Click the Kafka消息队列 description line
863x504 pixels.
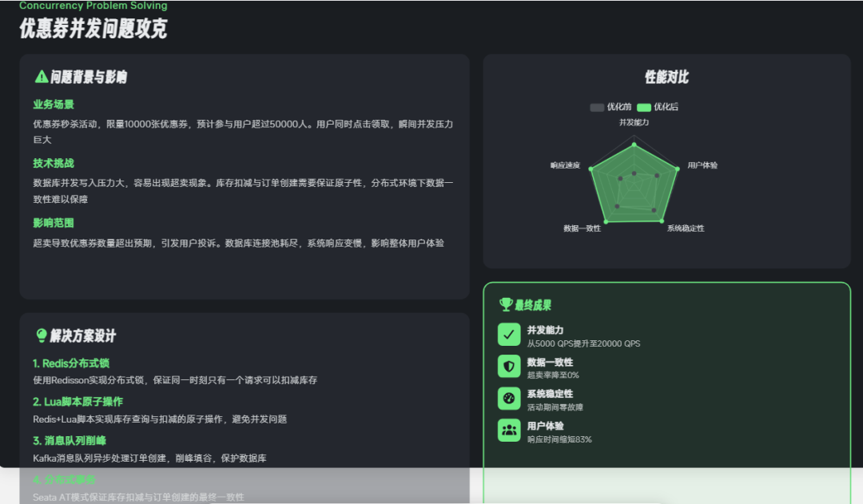(x=149, y=458)
